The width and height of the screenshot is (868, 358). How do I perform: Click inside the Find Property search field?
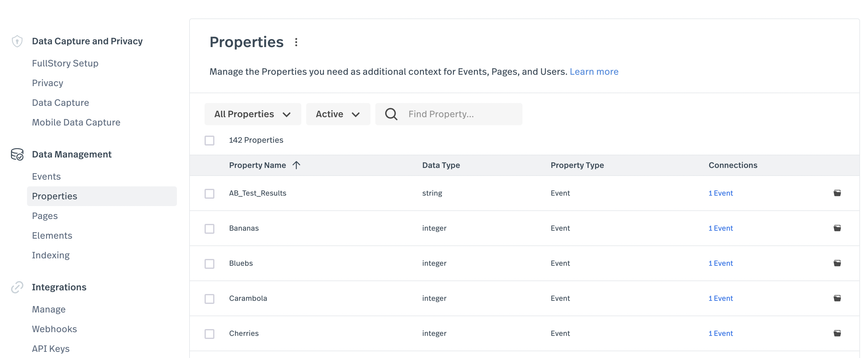pos(448,114)
